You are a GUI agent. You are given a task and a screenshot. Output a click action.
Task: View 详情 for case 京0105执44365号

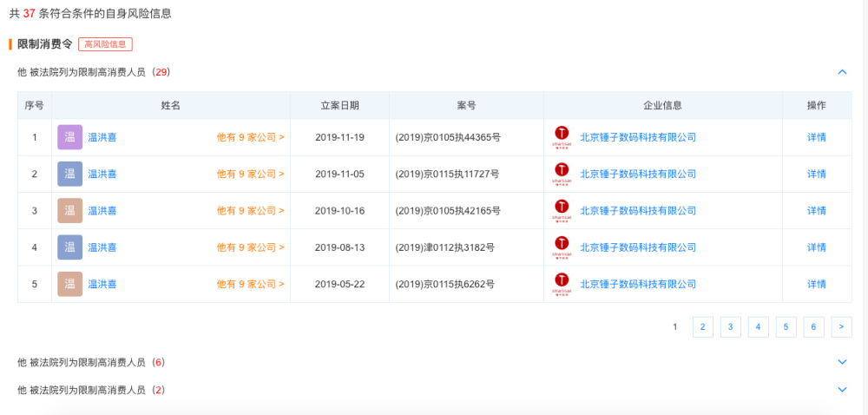pyautogui.click(x=817, y=137)
